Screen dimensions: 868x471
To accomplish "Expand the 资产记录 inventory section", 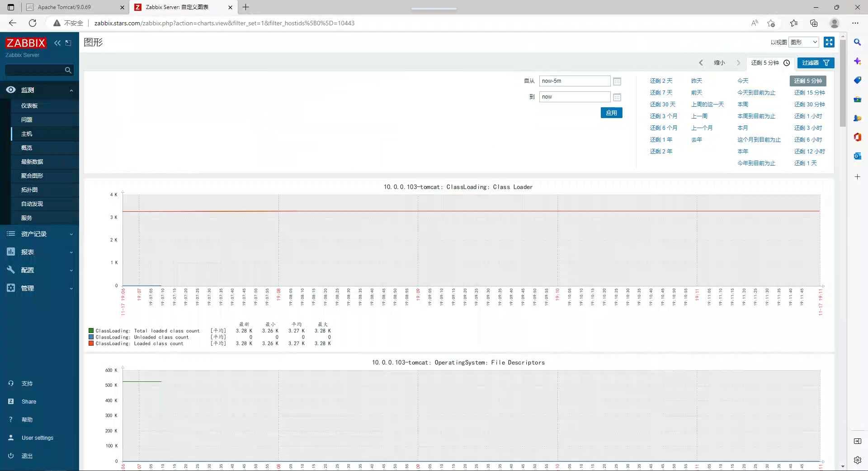I will pos(39,234).
